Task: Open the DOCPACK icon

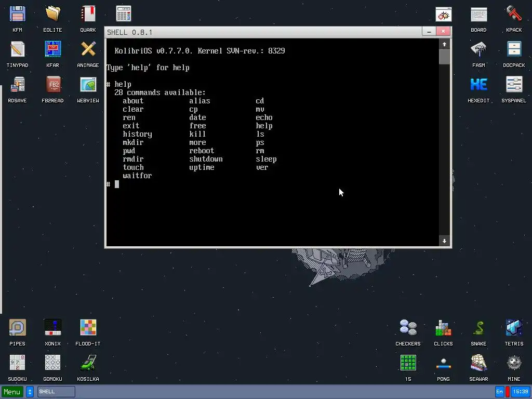Action: (x=514, y=49)
